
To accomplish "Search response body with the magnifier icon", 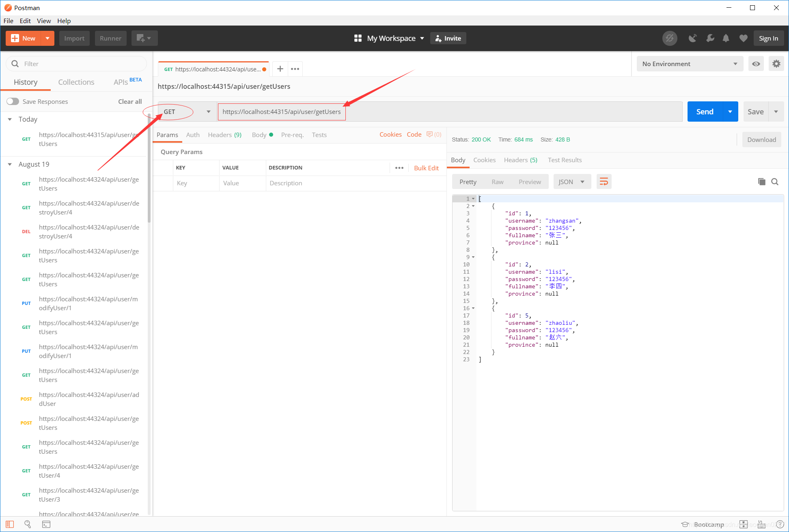I will point(775,182).
